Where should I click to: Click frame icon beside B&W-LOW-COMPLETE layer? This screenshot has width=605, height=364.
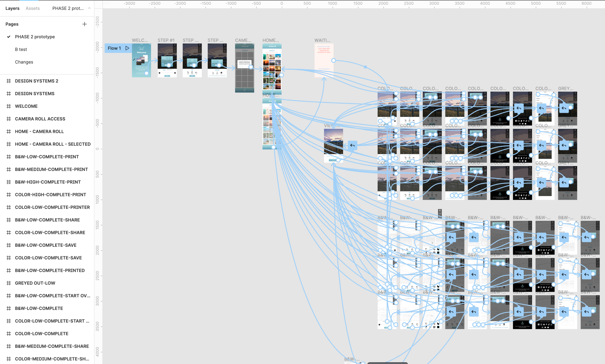[x=9, y=308]
